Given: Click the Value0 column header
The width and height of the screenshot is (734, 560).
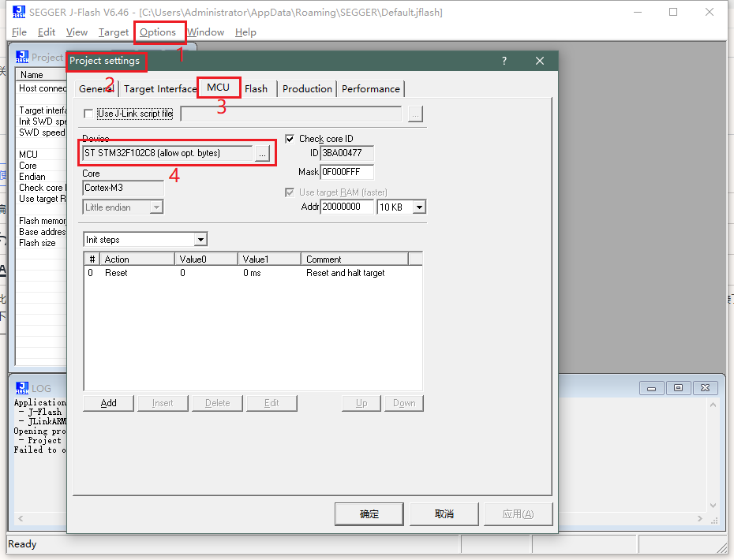Looking at the screenshot, I should (206, 259).
